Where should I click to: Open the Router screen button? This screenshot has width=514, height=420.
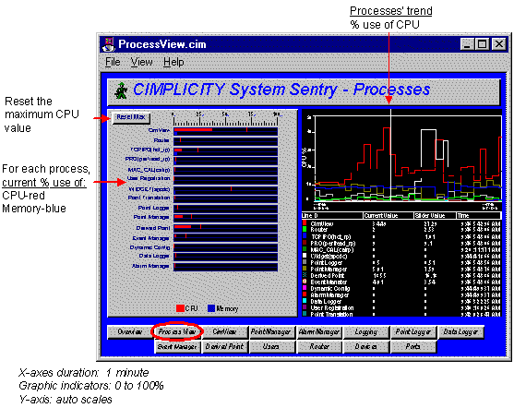pos(319,346)
